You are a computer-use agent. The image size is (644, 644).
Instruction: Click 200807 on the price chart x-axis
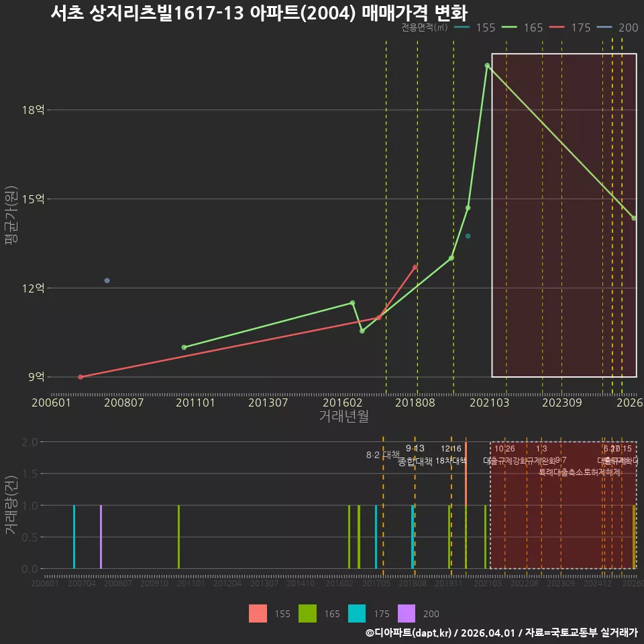pos(123,402)
